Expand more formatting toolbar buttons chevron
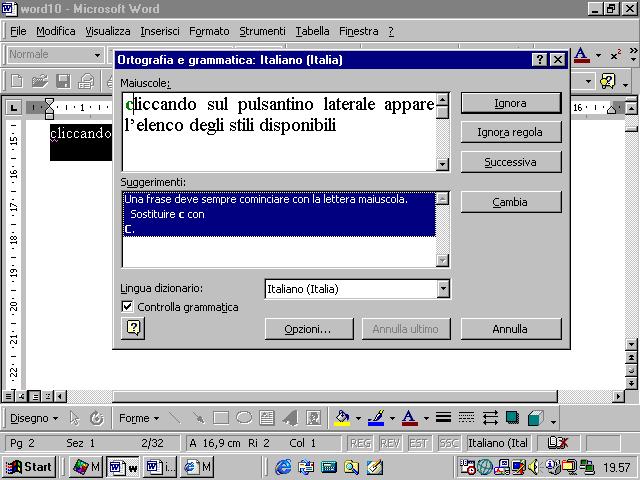This screenshot has height=480, width=640. [633, 54]
